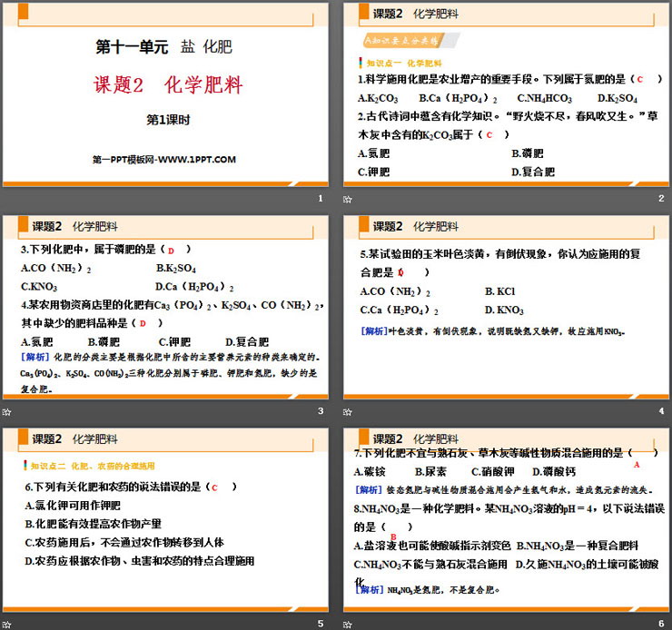Choose D. KNO3 in question 5
The image size is (672, 630).
[x=504, y=310]
